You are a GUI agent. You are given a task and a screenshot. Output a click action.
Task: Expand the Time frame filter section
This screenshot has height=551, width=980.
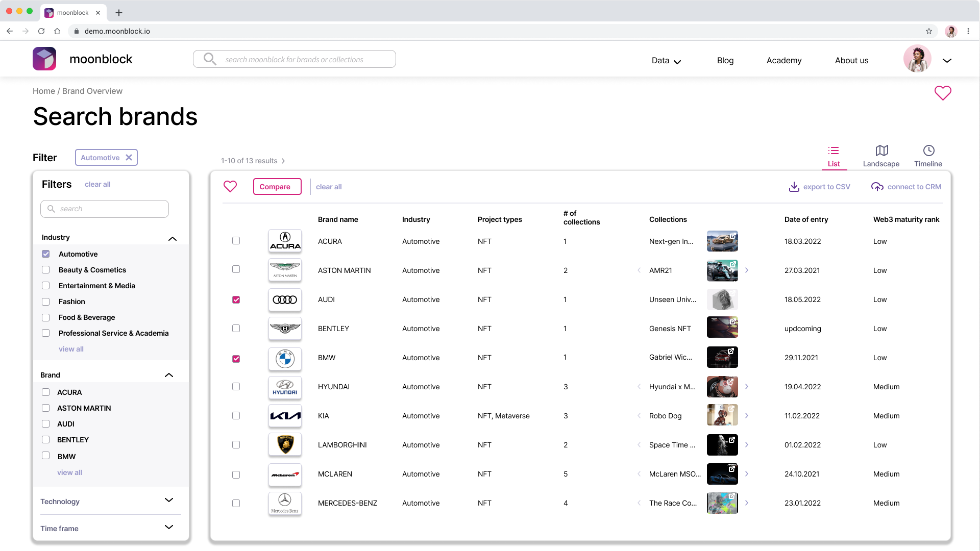(169, 527)
